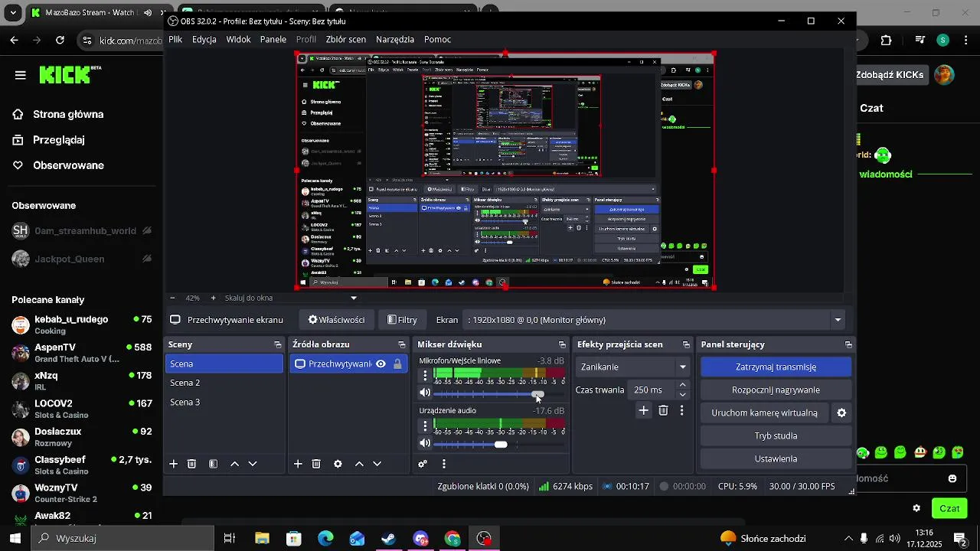This screenshot has width=980, height=551.
Task: Open Zanikanie transition dropdown
Action: point(632,367)
